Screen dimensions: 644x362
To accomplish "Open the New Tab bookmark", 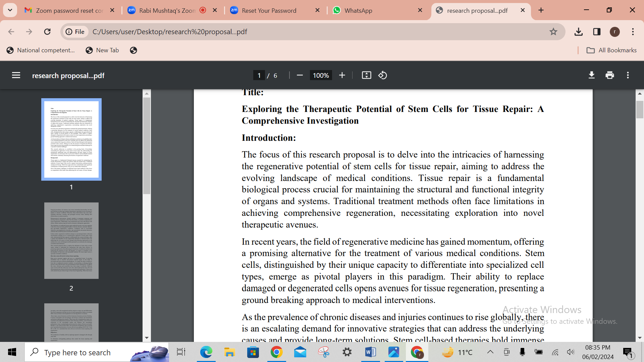I will pyautogui.click(x=102, y=50).
